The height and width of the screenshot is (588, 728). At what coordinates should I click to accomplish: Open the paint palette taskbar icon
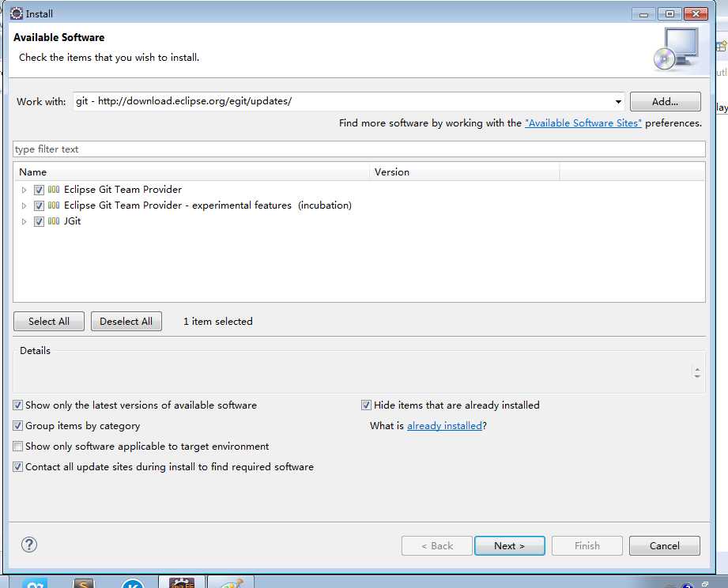tap(231, 582)
